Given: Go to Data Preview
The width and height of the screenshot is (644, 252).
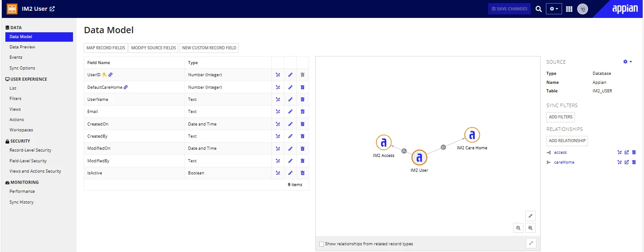Looking at the screenshot, I should (22, 47).
